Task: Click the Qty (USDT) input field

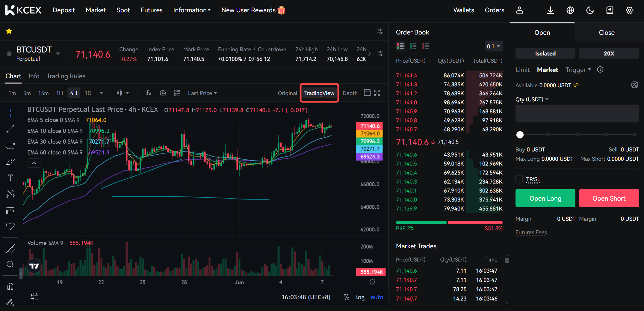Action: [x=577, y=114]
